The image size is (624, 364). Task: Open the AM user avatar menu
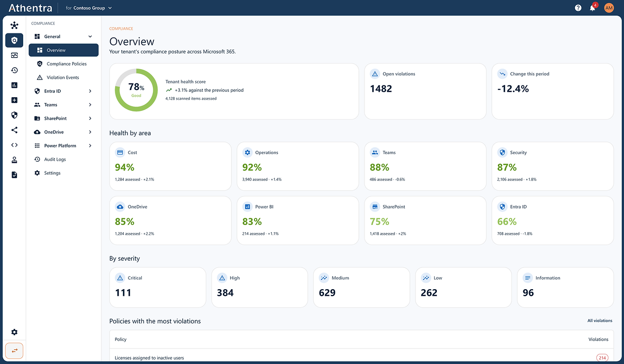tap(609, 8)
